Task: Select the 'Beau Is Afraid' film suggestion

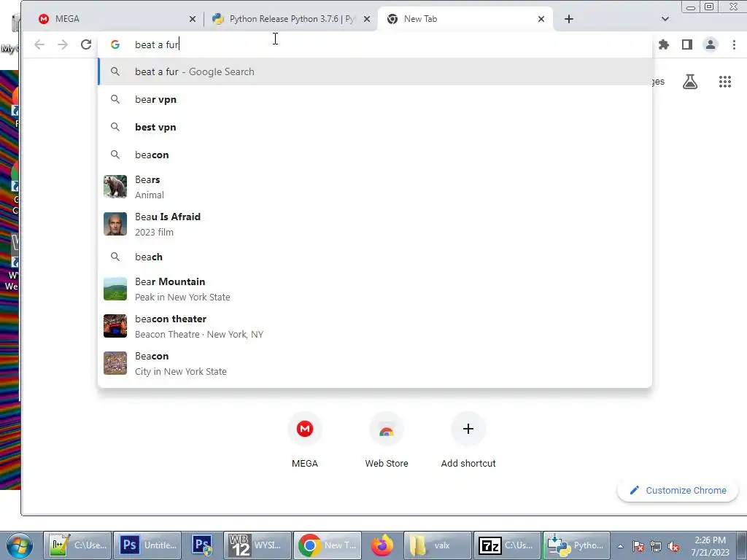Action: click(374, 225)
